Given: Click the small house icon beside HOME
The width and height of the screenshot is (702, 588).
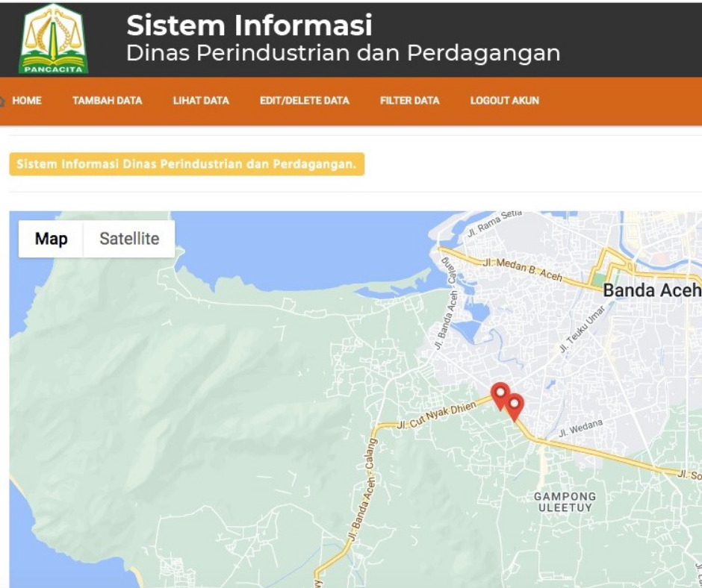Looking at the screenshot, I should tap(3, 101).
